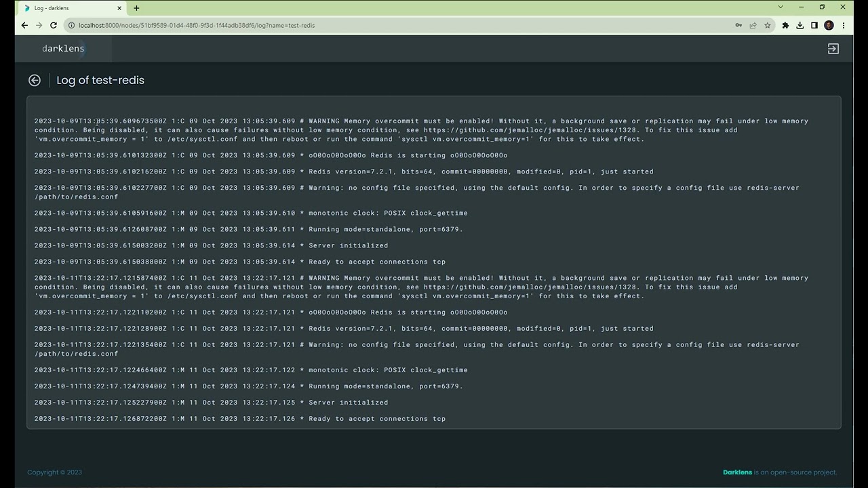Click the browser back arrow

point(24,25)
